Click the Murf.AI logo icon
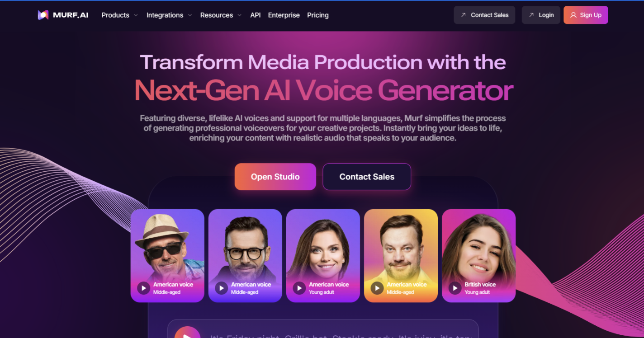Image resolution: width=644 pixels, height=338 pixels. pyautogui.click(x=43, y=15)
